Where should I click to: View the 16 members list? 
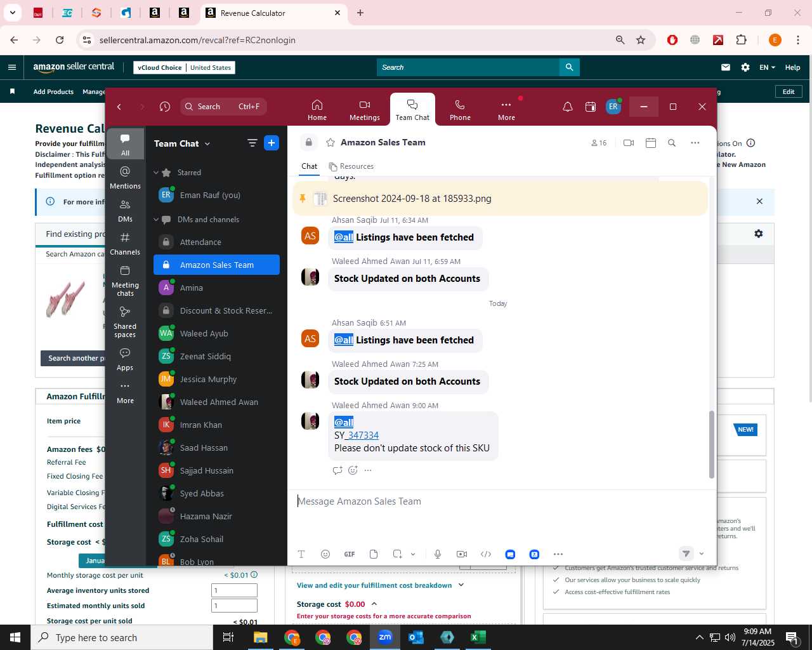pyautogui.click(x=599, y=143)
